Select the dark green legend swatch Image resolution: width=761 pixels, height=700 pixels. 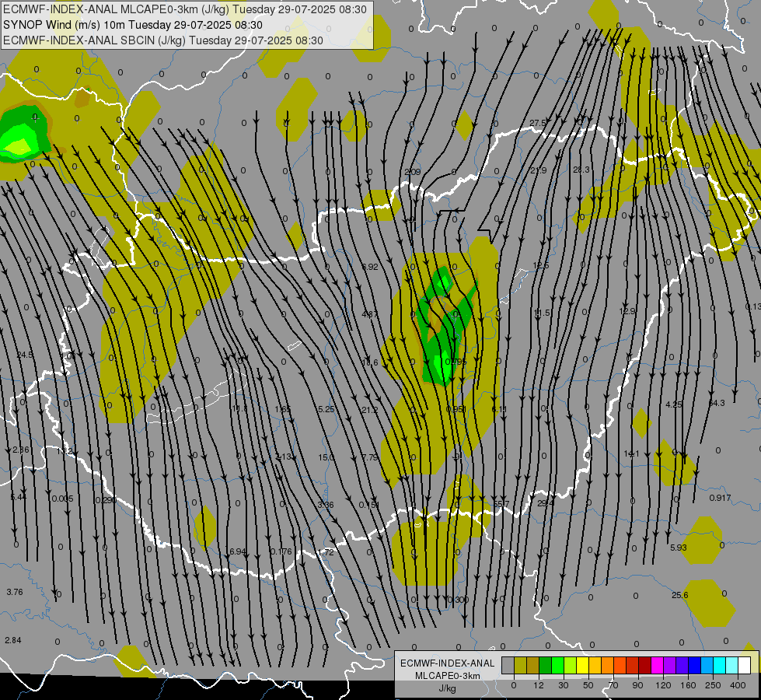pos(545,666)
